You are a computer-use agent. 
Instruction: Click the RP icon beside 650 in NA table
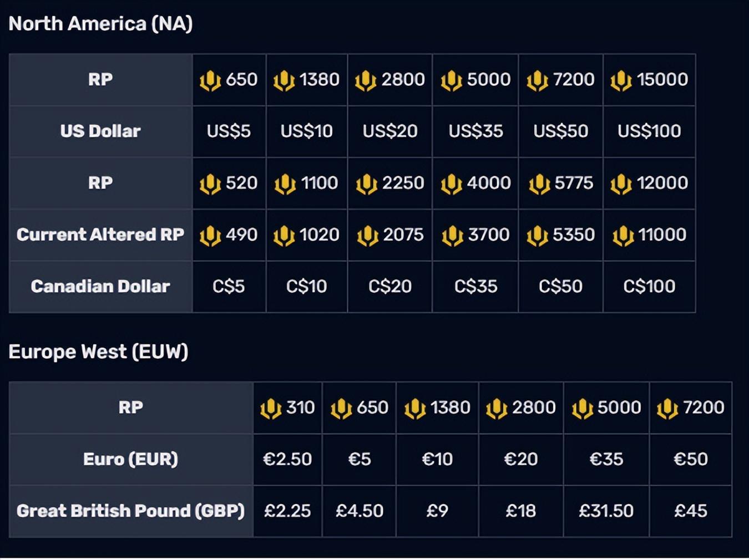coord(210,80)
